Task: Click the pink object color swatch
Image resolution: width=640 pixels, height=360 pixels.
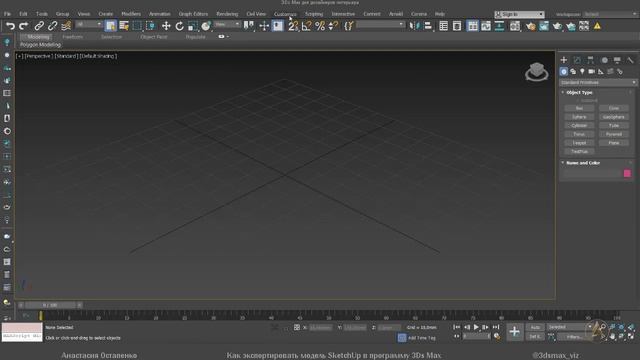Action: 627,173
